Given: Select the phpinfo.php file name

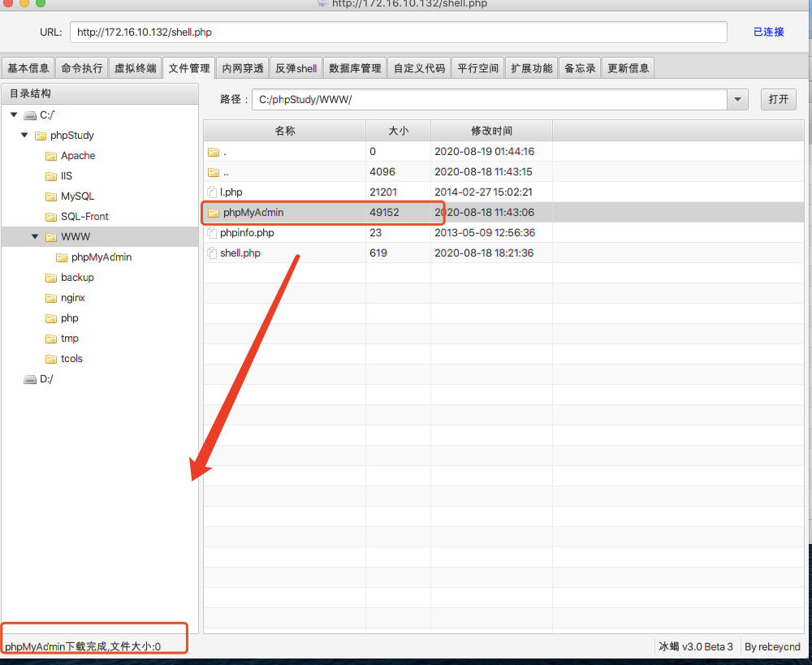Looking at the screenshot, I should click(x=247, y=232).
